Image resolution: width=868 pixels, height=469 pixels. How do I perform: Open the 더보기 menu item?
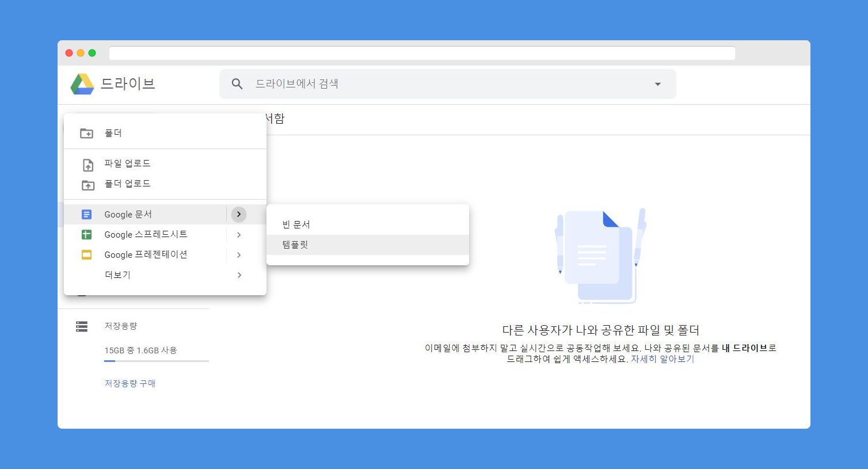tap(165, 275)
